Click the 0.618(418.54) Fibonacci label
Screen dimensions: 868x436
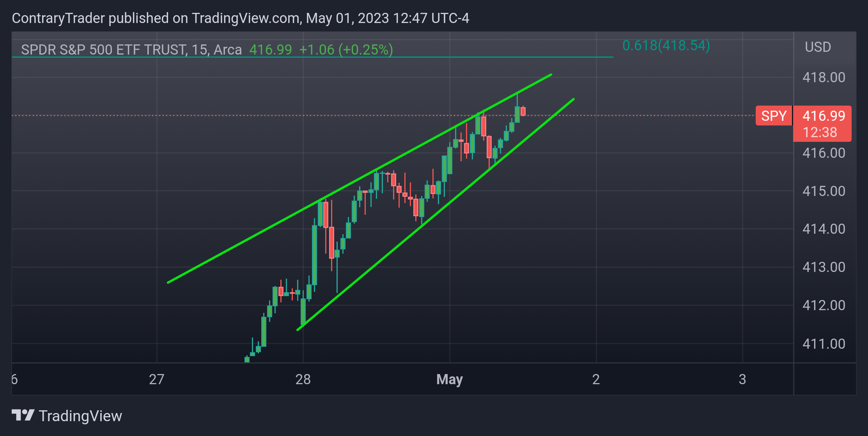666,46
